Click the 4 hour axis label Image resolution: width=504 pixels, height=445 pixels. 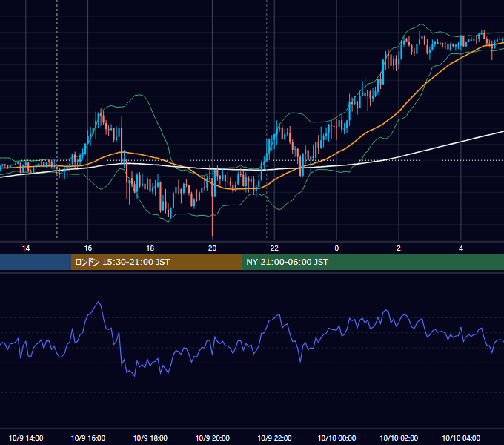(461, 248)
